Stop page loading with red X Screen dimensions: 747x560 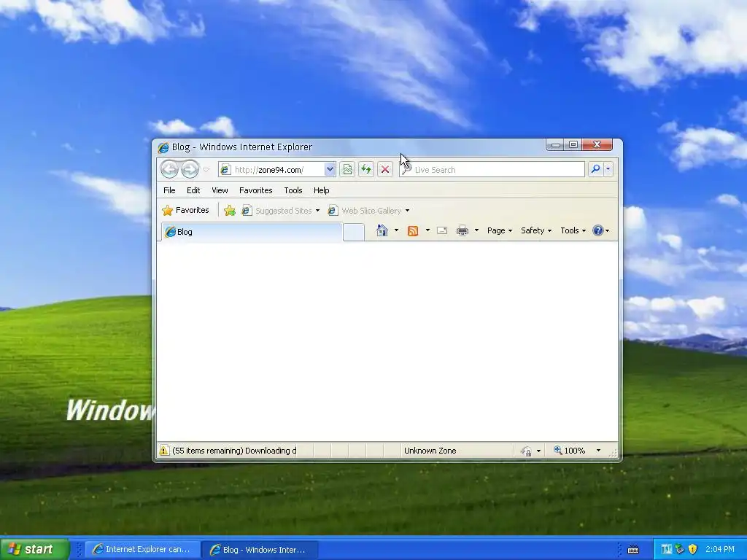tap(385, 169)
